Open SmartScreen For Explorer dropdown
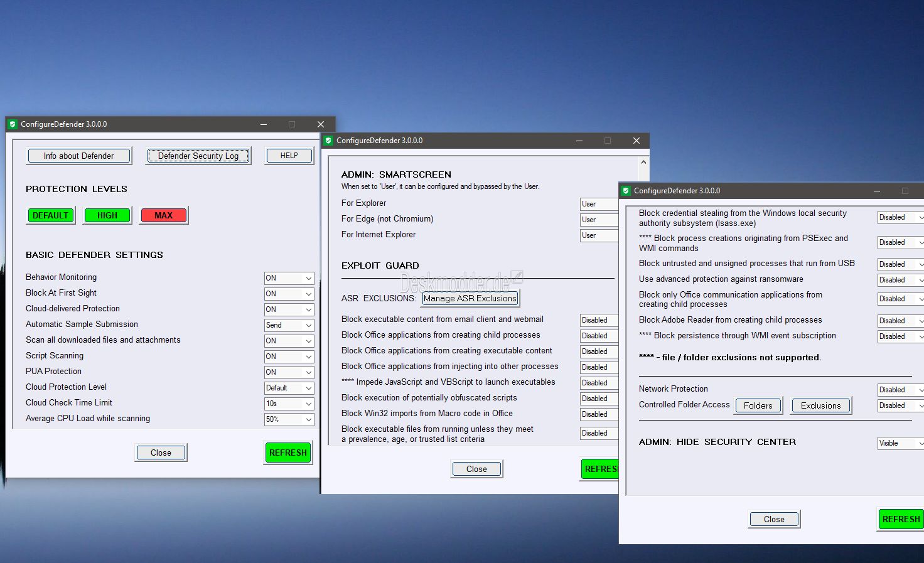This screenshot has height=563, width=924. click(599, 204)
